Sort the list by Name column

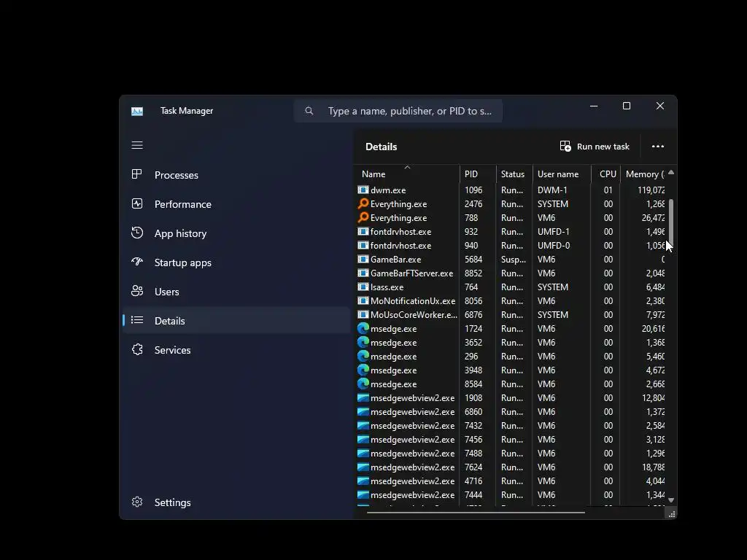[407, 174]
